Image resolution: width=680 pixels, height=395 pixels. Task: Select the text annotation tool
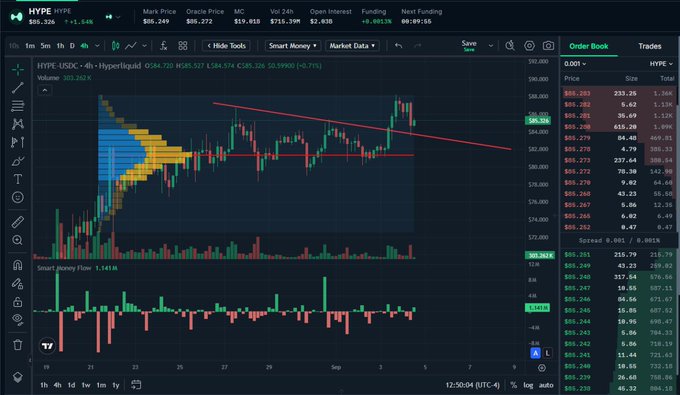point(18,179)
